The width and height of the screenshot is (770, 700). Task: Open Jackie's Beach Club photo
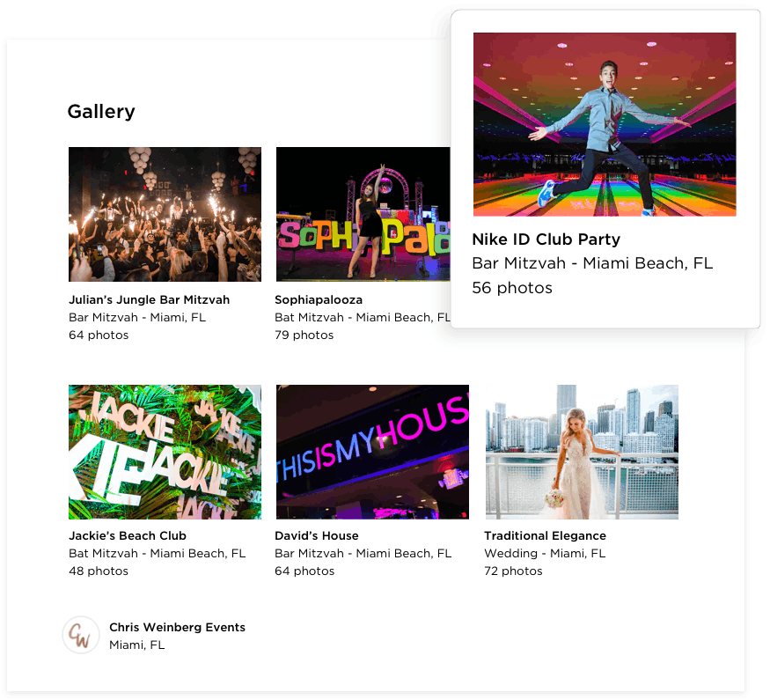[165, 452]
